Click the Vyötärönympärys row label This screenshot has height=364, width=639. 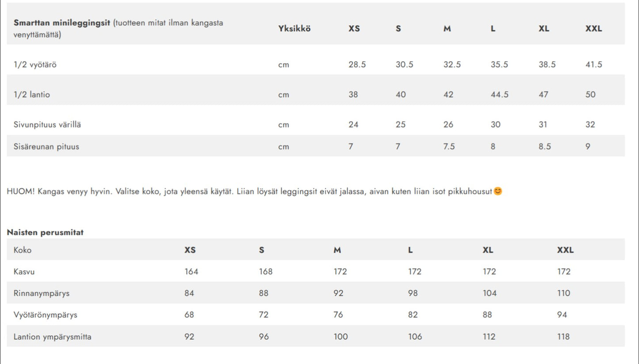pos(46,315)
